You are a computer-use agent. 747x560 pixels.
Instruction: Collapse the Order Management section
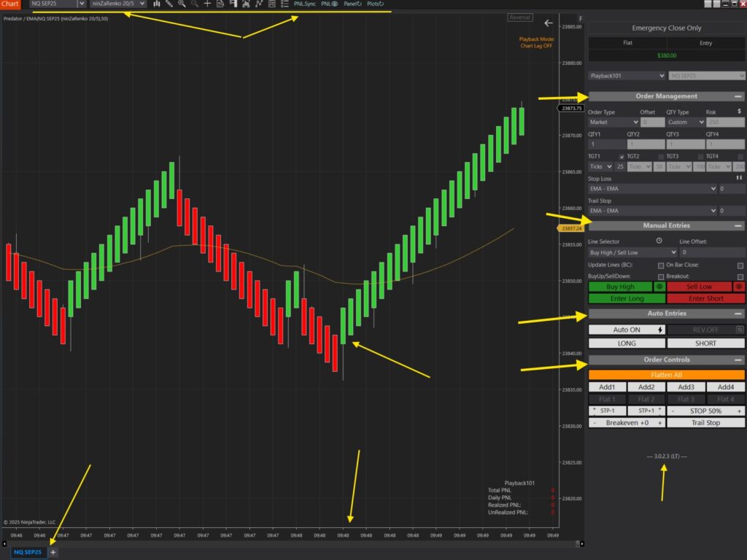(x=738, y=96)
